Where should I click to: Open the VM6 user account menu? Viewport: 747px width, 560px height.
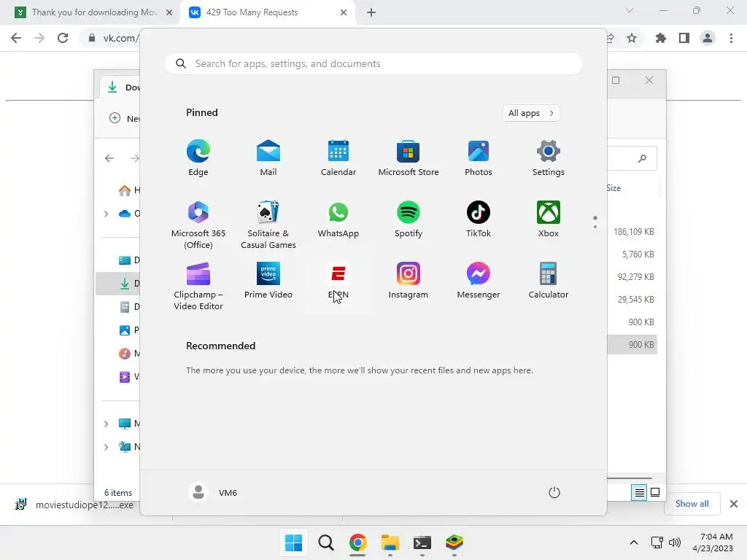(213, 492)
